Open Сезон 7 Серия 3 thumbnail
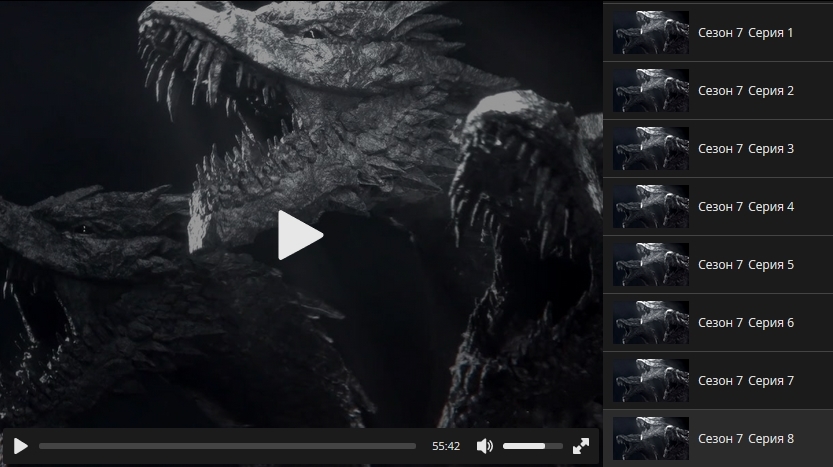This screenshot has height=467, width=833. pyautogui.click(x=651, y=148)
